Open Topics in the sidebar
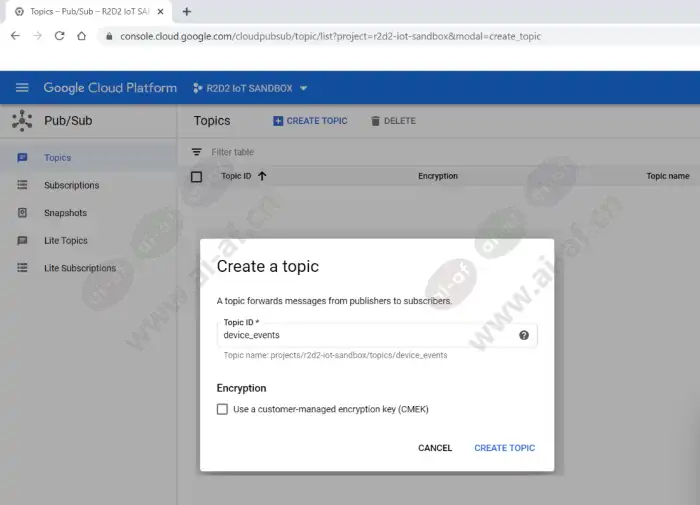 pyautogui.click(x=57, y=158)
